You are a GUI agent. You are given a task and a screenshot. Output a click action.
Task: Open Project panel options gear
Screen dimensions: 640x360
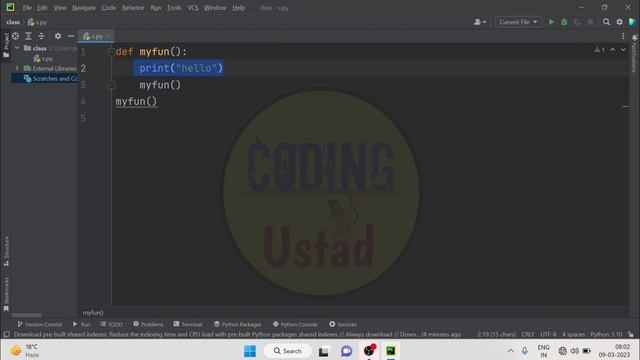click(x=58, y=36)
